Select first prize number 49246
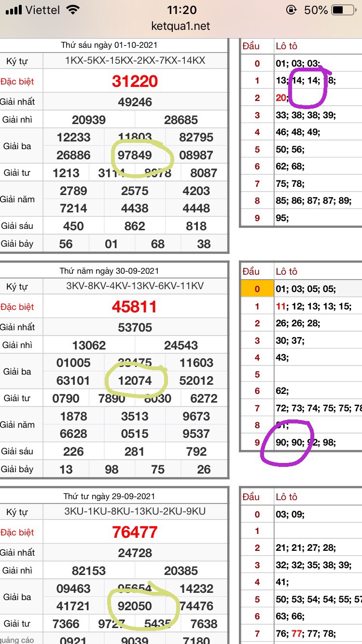The width and height of the screenshot is (362, 644). click(x=135, y=102)
